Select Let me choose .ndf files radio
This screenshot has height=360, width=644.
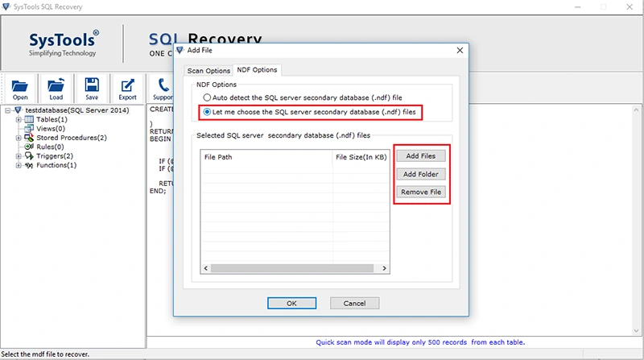point(207,112)
